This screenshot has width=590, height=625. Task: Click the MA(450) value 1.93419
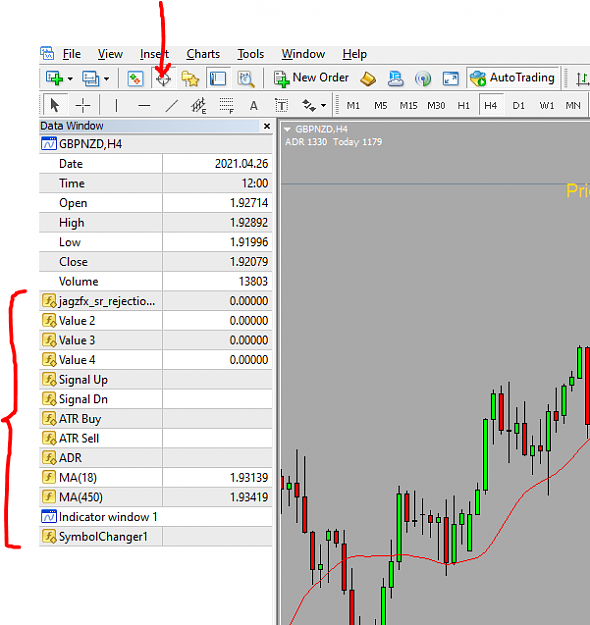249,497
